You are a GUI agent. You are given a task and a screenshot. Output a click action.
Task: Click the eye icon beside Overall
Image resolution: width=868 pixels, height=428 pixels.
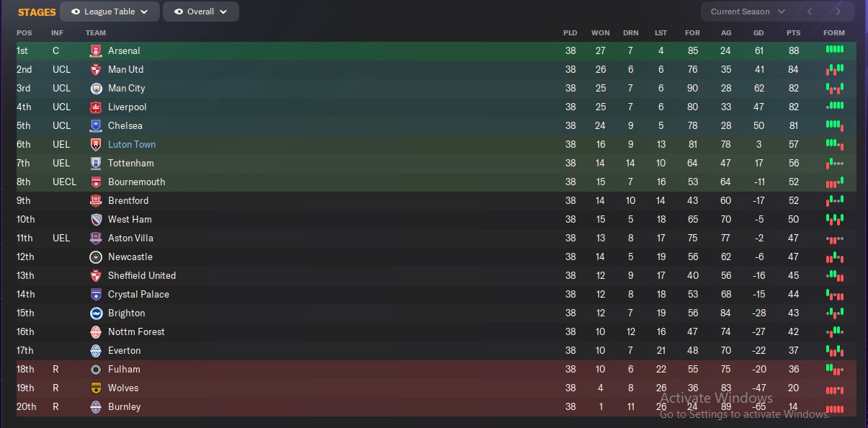(178, 12)
